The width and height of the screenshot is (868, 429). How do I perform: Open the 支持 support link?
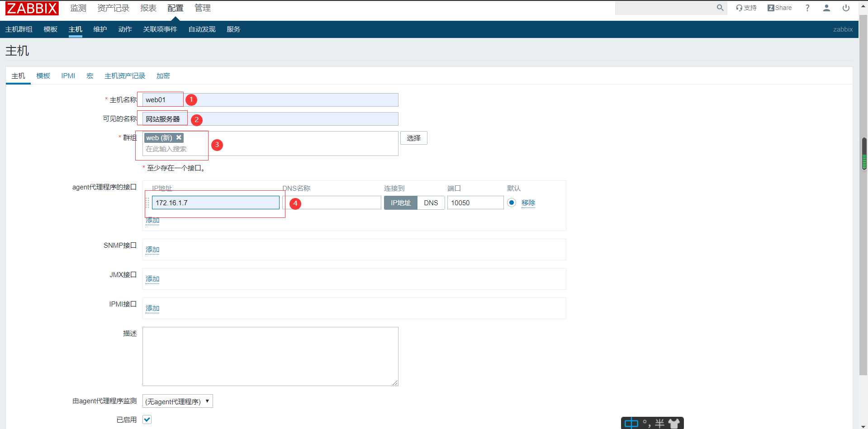(746, 8)
